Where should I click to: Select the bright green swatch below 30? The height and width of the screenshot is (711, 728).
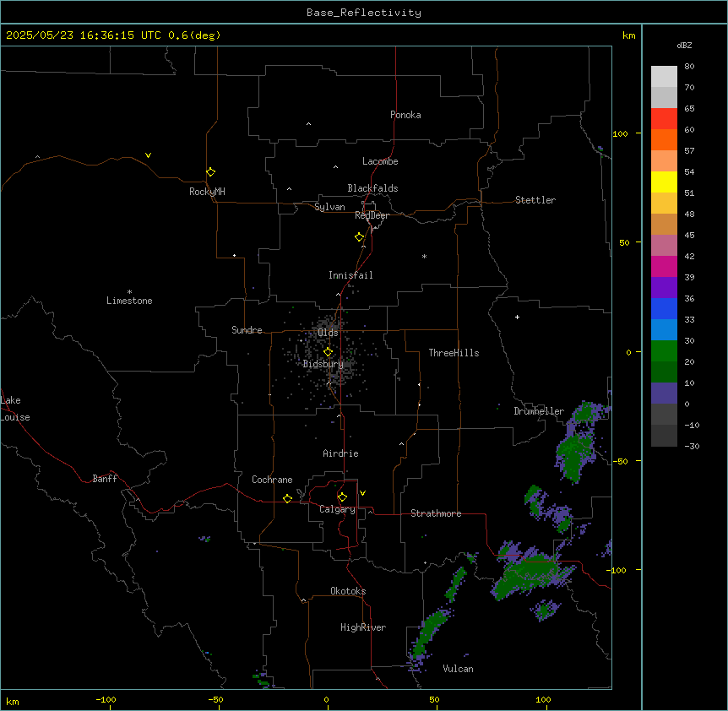[x=664, y=351]
